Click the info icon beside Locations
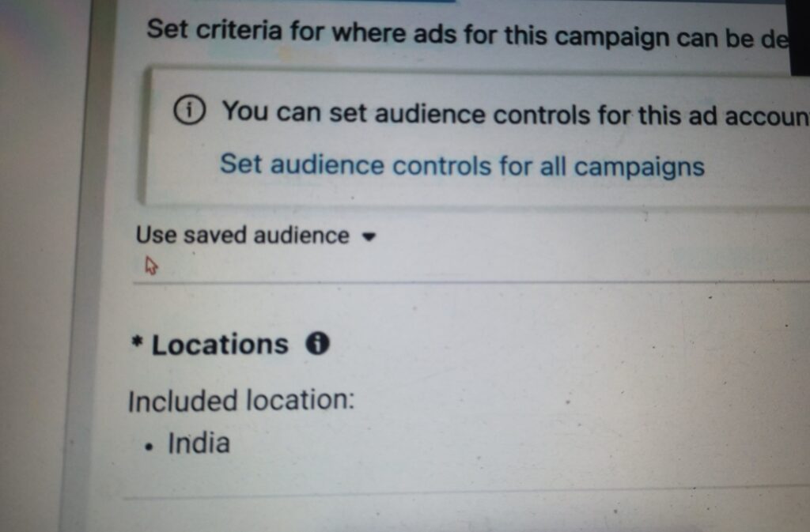810x532 pixels. [317, 344]
